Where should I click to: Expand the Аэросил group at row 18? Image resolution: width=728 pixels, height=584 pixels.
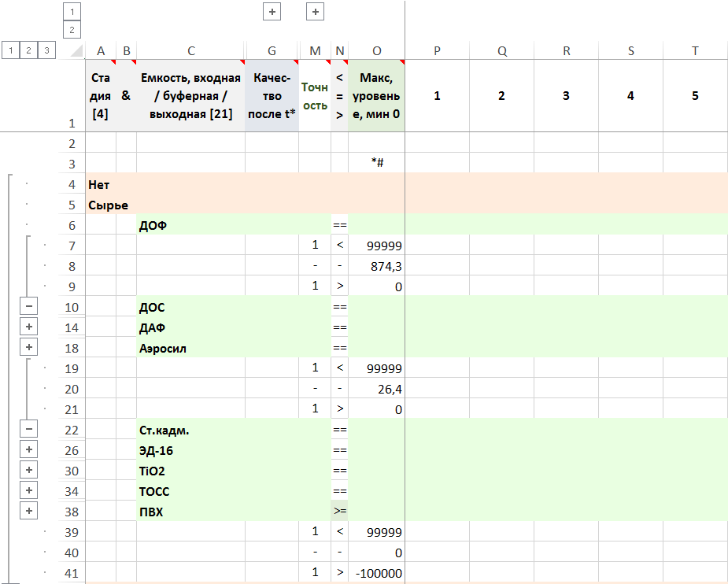[28, 347]
